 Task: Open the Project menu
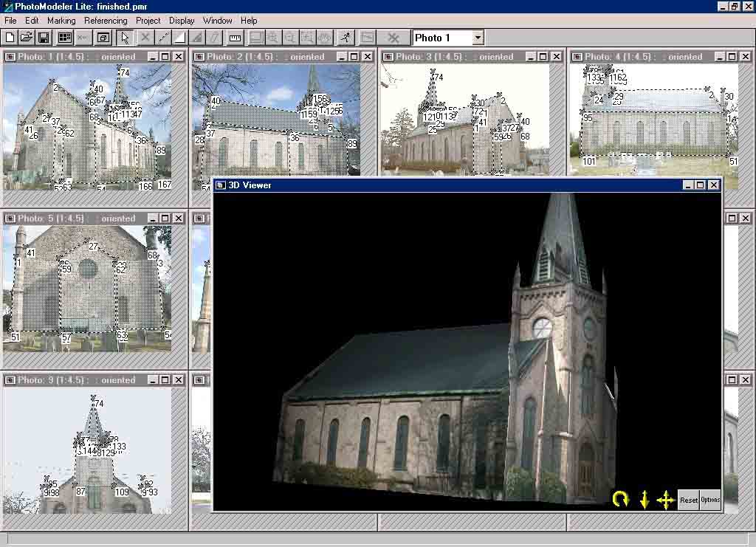pos(148,21)
